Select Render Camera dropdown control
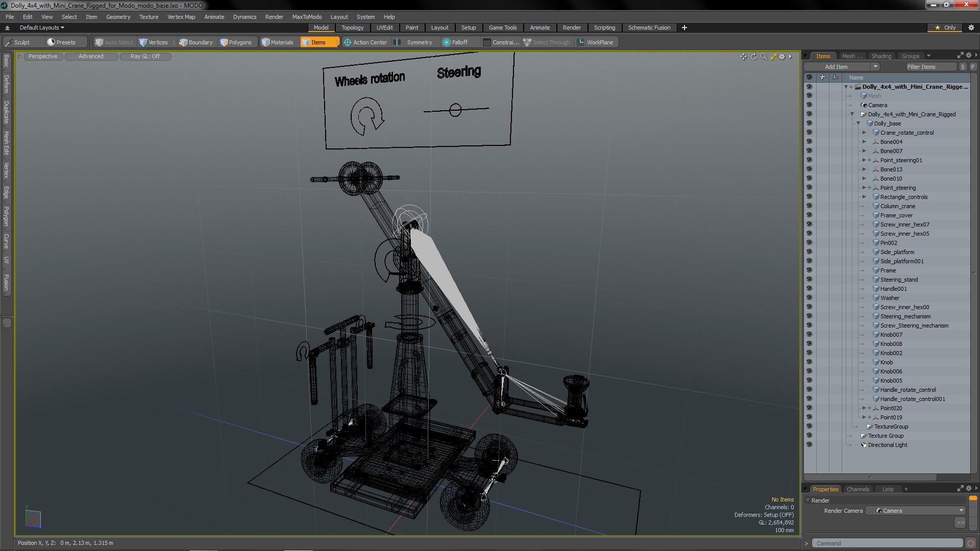The image size is (980, 551). [x=919, y=511]
